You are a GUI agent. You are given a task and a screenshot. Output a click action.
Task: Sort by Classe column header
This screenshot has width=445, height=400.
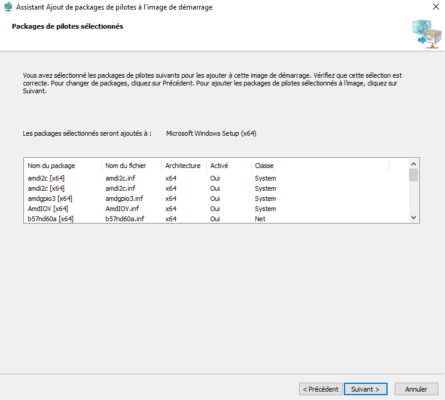coord(320,166)
